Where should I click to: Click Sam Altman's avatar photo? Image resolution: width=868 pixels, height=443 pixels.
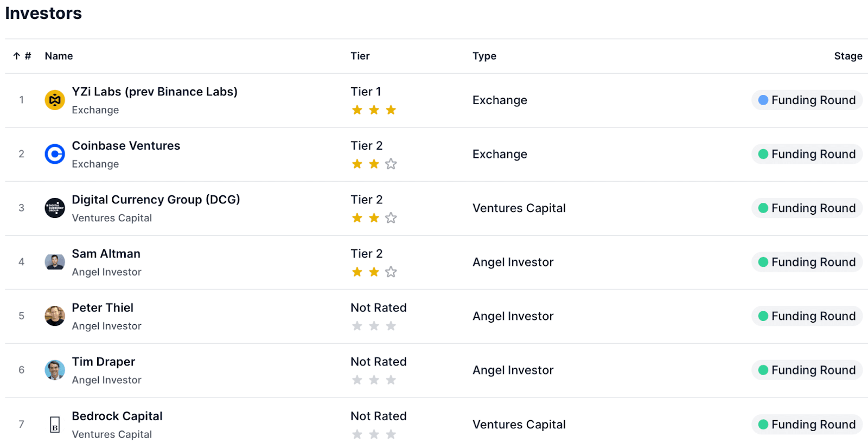pos(55,262)
